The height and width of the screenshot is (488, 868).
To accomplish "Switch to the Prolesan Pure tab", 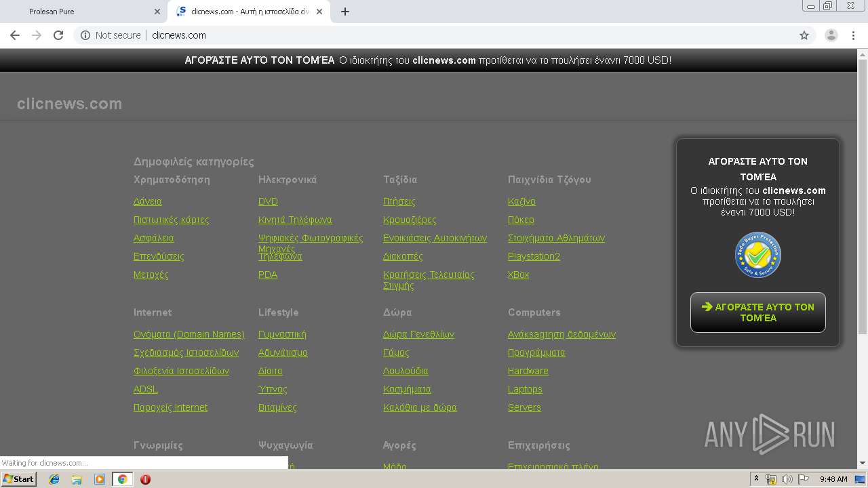I will pyautogui.click(x=85, y=12).
